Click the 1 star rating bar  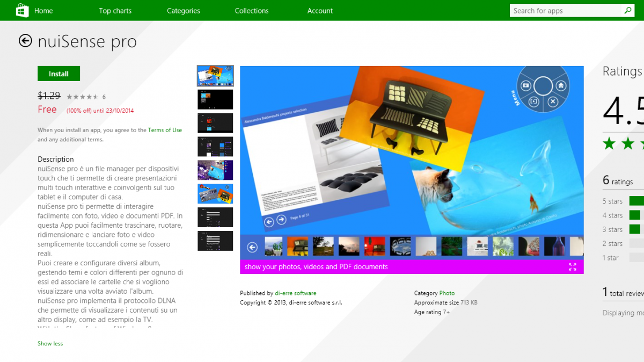point(636,258)
